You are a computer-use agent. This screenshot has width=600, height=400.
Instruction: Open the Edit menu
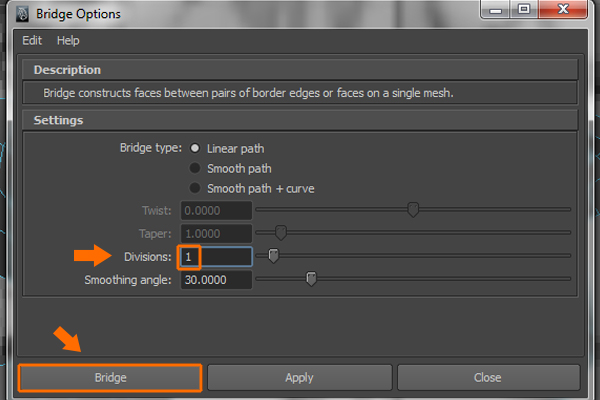pos(32,40)
